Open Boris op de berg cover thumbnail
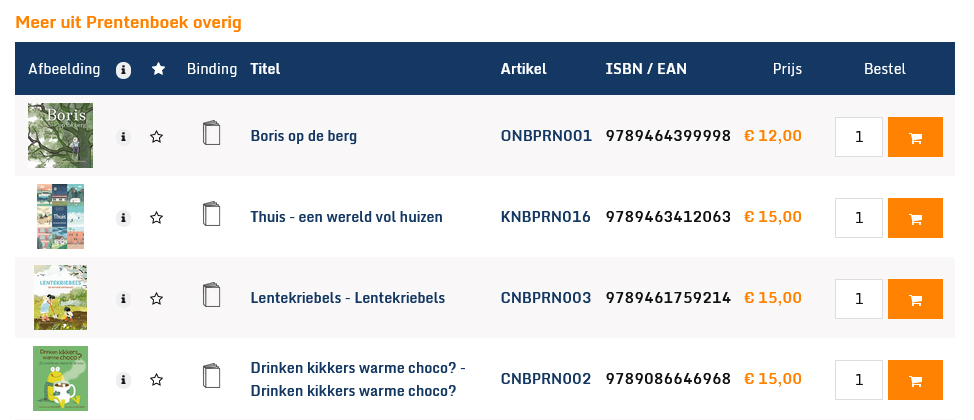 tap(60, 136)
